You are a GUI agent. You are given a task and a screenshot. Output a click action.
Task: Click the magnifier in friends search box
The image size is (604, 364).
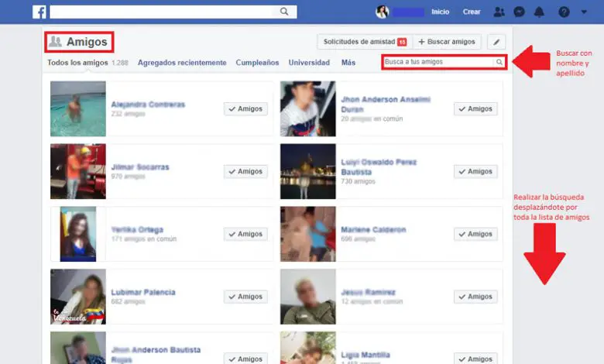coord(499,62)
